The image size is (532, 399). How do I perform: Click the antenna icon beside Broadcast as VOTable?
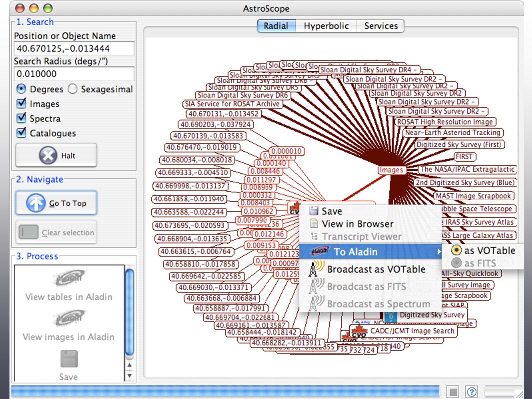(316, 269)
